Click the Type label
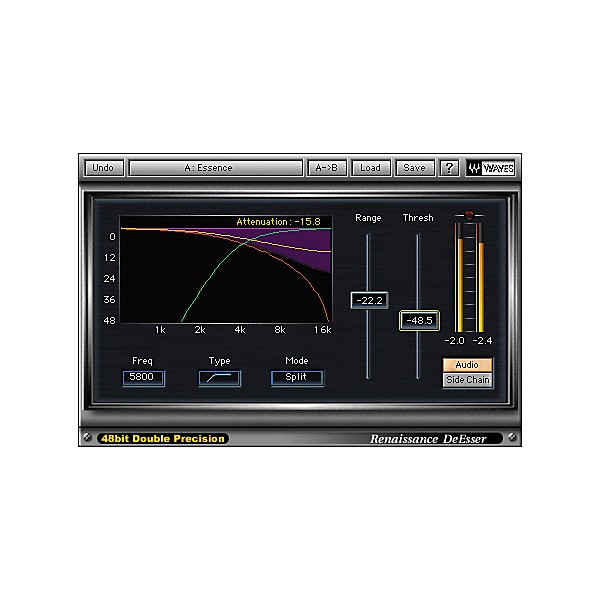 coord(220,361)
